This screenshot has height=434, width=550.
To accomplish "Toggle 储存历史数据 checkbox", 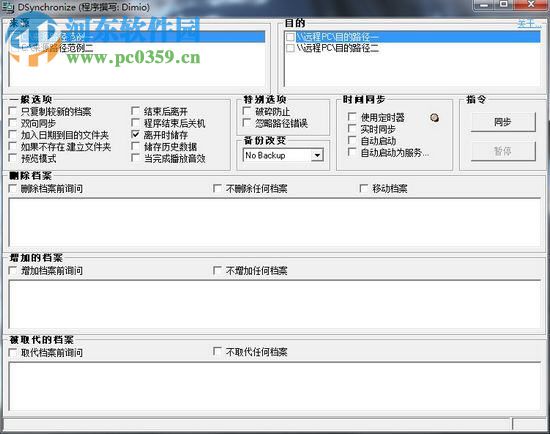I will point(135,146).
